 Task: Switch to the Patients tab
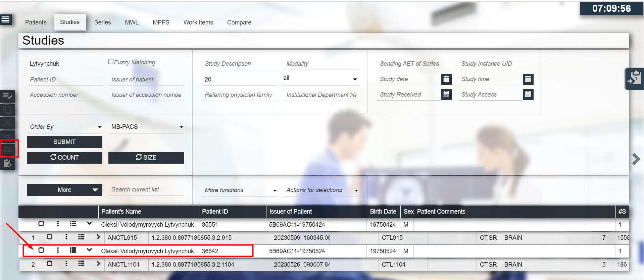[x=36, y=22]
